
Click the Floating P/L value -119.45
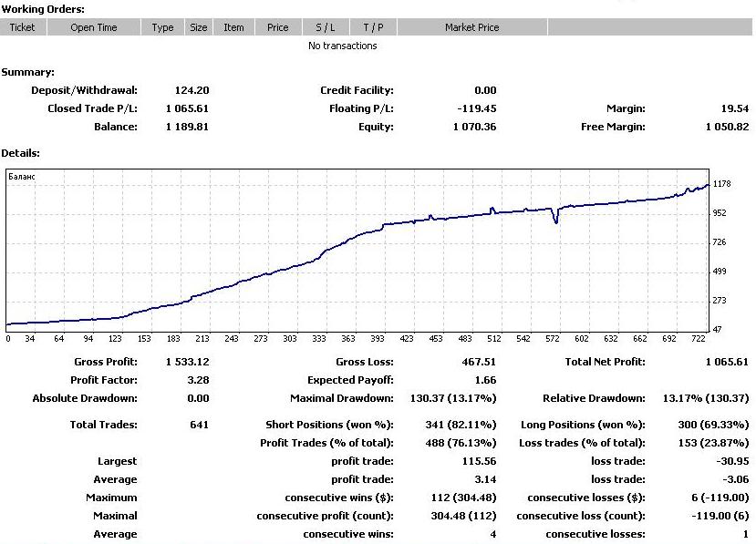point(476,108)
